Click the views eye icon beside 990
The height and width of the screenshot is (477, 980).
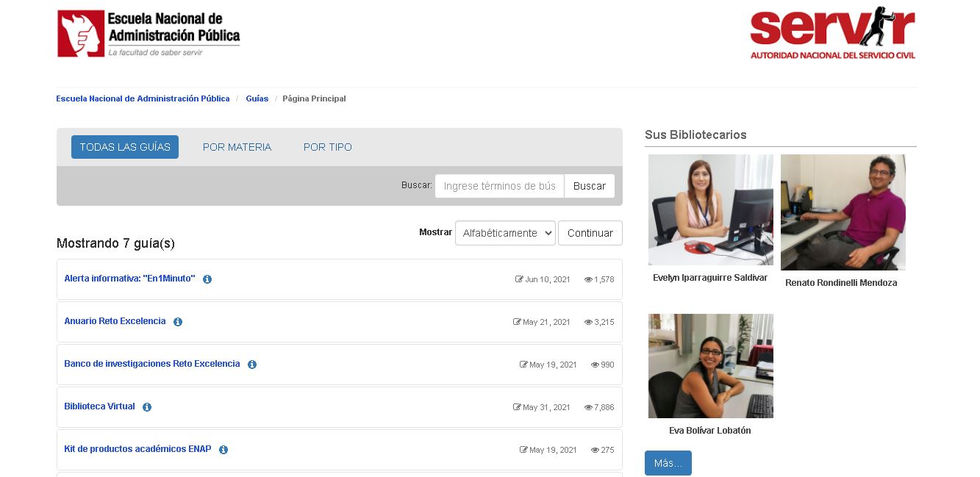pos(595,365)
